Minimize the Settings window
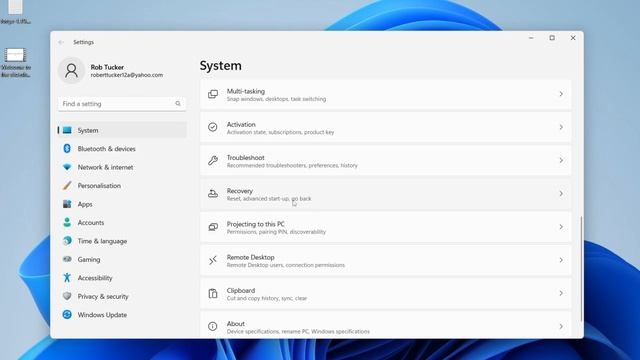Image resolution: width=640 pixels, height=360 pixels. [x=531, y=38]
